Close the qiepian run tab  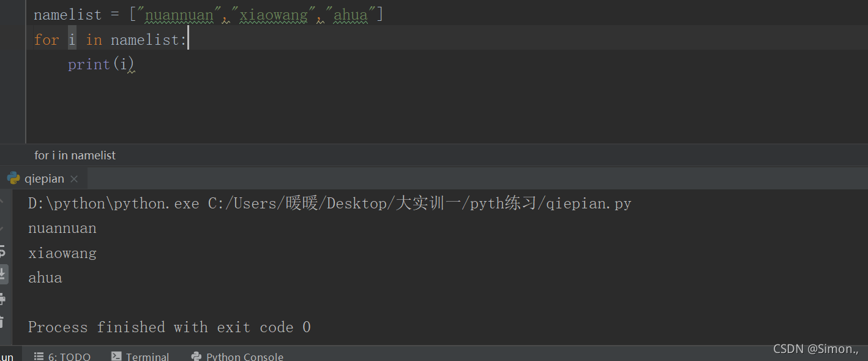click(74, 179)
